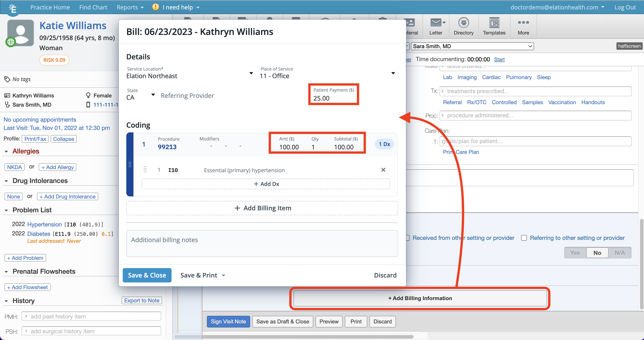644x340 pixels.
Task: Select Find Chart in the navigation bar
Action: (93, 7)
